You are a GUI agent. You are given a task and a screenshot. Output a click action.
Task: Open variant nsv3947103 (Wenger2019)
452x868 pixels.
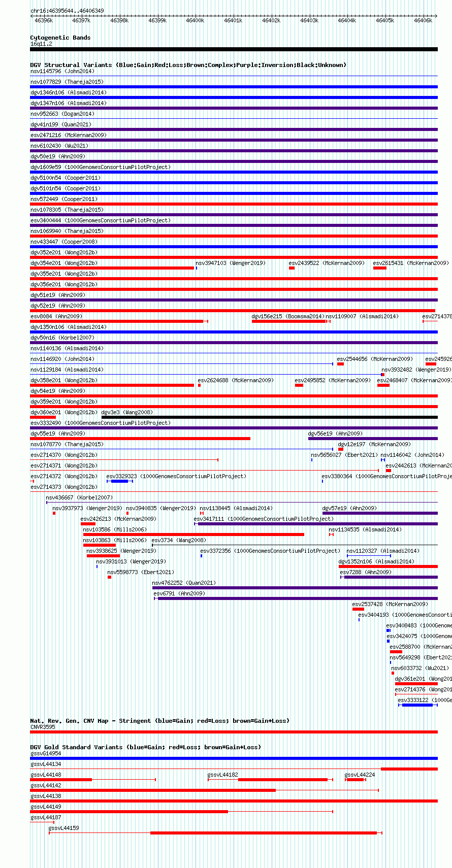pos(231,263)
